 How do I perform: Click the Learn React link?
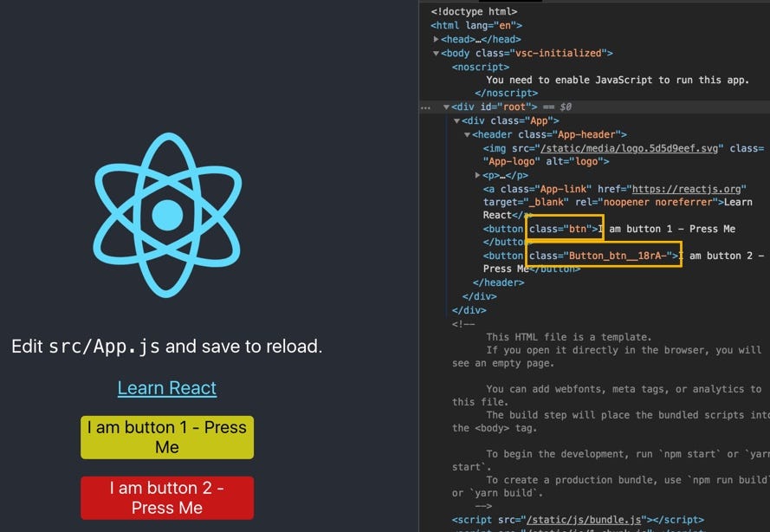tap(166, 387)
